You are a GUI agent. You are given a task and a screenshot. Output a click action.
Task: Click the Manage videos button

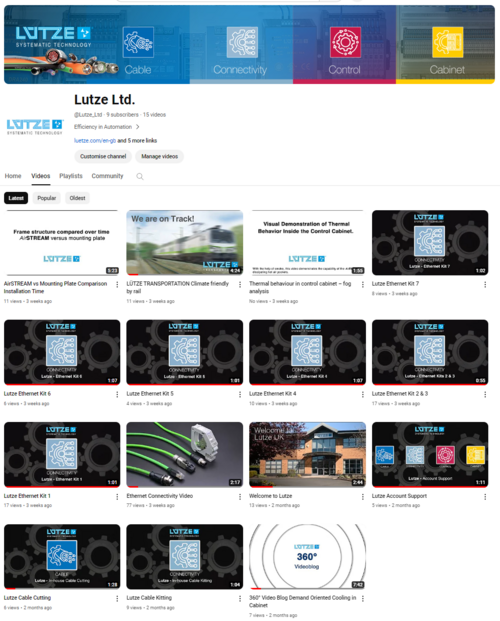(x=160, y=156)
